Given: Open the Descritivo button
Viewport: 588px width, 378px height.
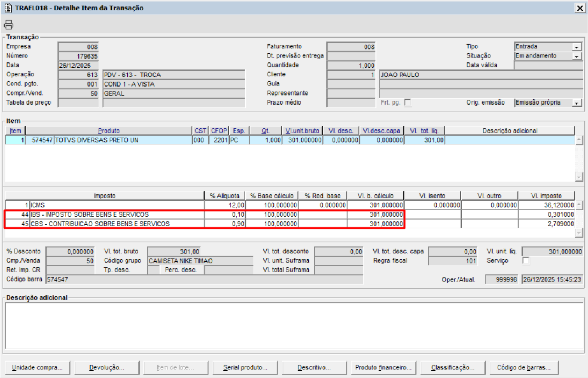Looking at the screenshot, I should (x=314, y=368).
